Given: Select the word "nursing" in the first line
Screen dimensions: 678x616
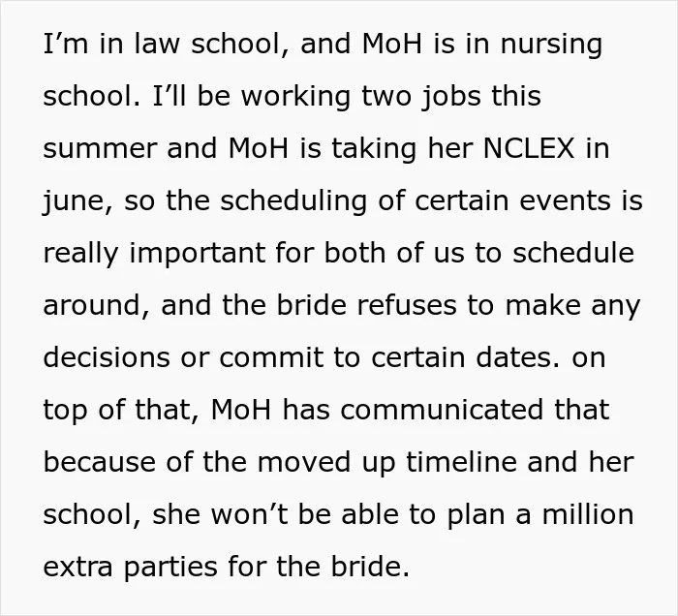Looking at the screenshot, I should click(x=551, y=45).
